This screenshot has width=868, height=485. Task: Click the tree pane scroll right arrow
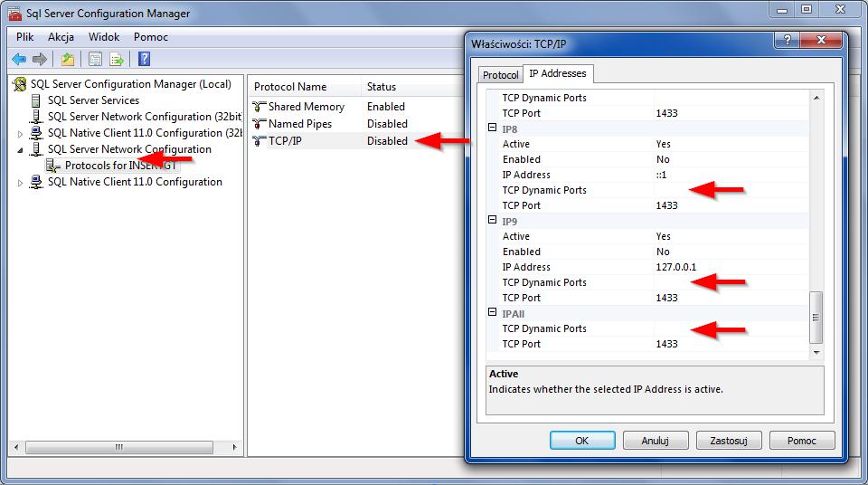[235, 447]
